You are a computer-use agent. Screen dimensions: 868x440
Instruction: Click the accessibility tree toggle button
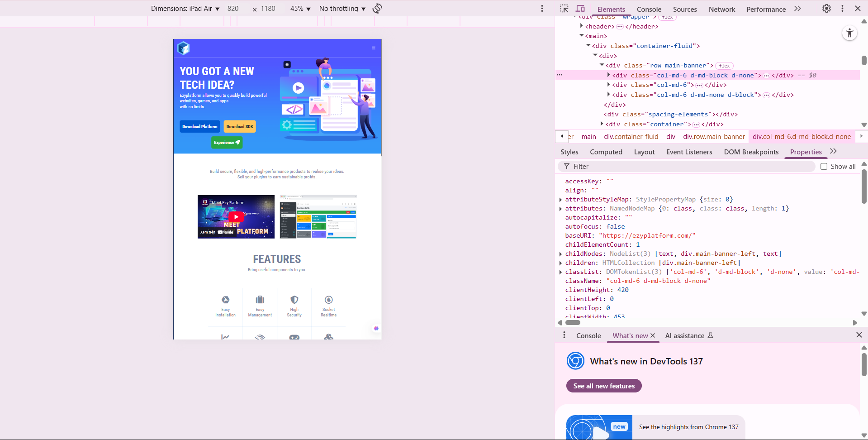point(849,33)
